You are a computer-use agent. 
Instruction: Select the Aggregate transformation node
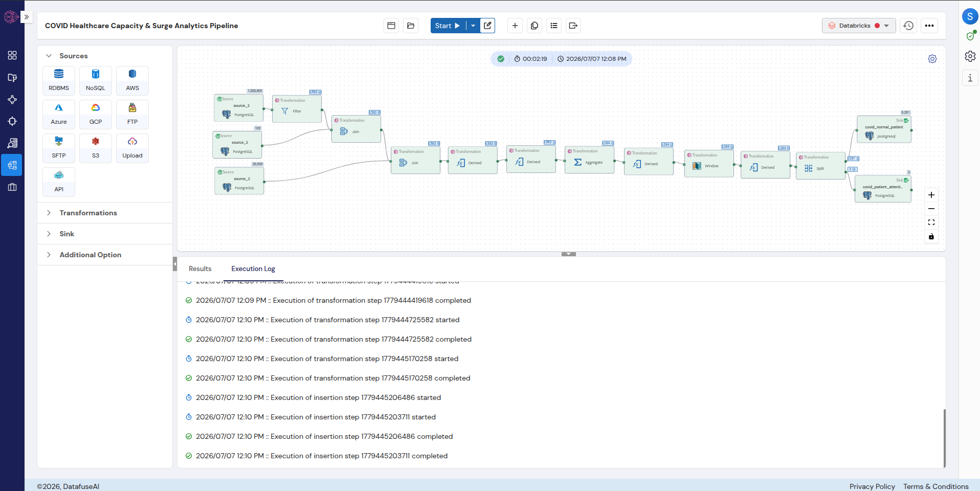[x=589, y=160]
